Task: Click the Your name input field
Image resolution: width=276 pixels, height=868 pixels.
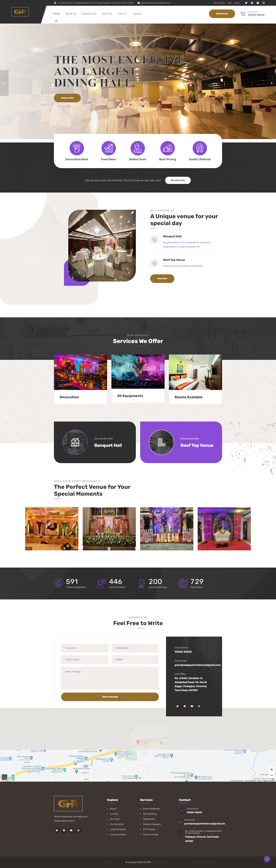Action: coord(85,648)
